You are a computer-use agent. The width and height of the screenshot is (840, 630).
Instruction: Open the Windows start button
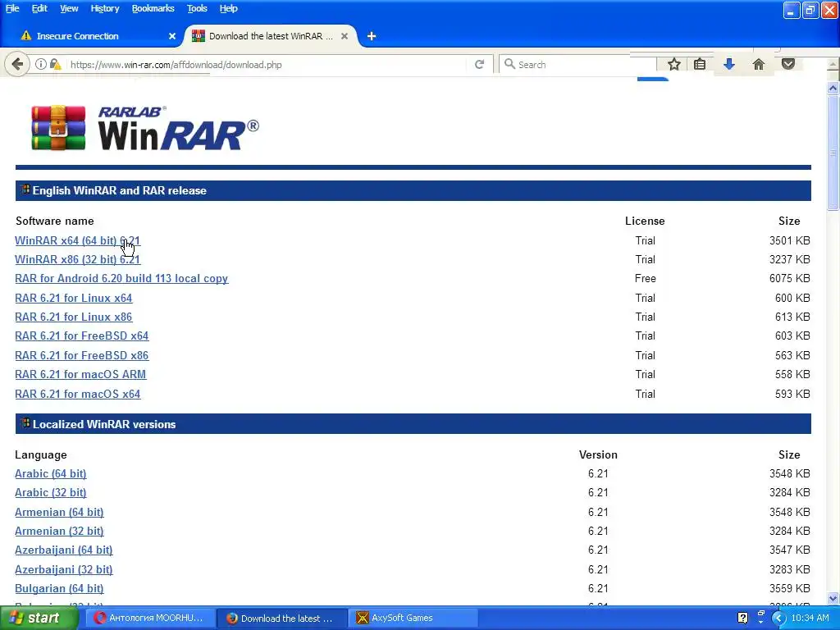pyautogui.click(x=39, y=618)
